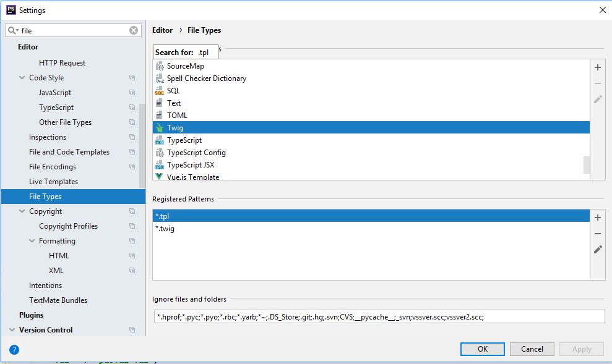
Task: Remove the selected *.tpl pattern
Action: [598, 234]
